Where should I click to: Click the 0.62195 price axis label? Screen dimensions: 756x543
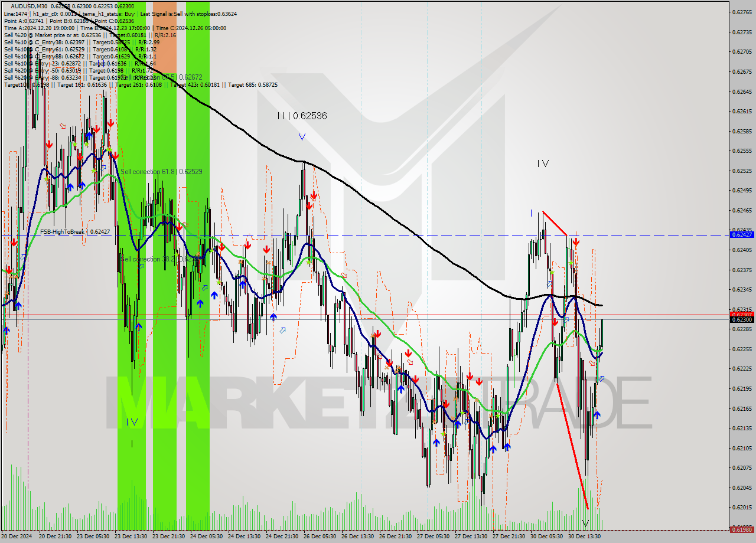[742, 388]
